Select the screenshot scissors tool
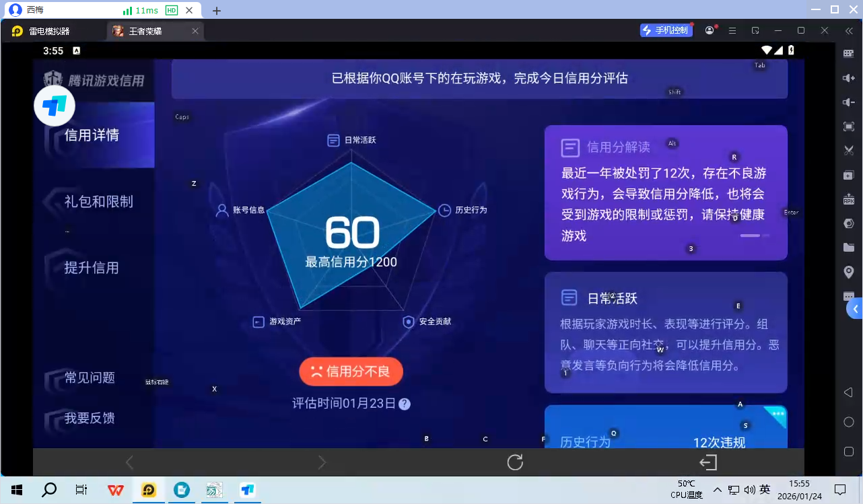 click(x=849, y=150)
